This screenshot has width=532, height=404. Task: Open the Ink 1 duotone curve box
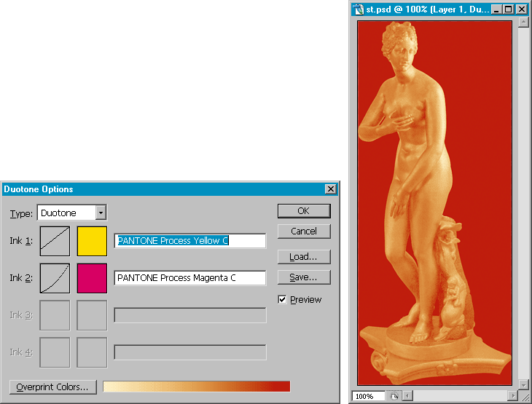[55, 242]
